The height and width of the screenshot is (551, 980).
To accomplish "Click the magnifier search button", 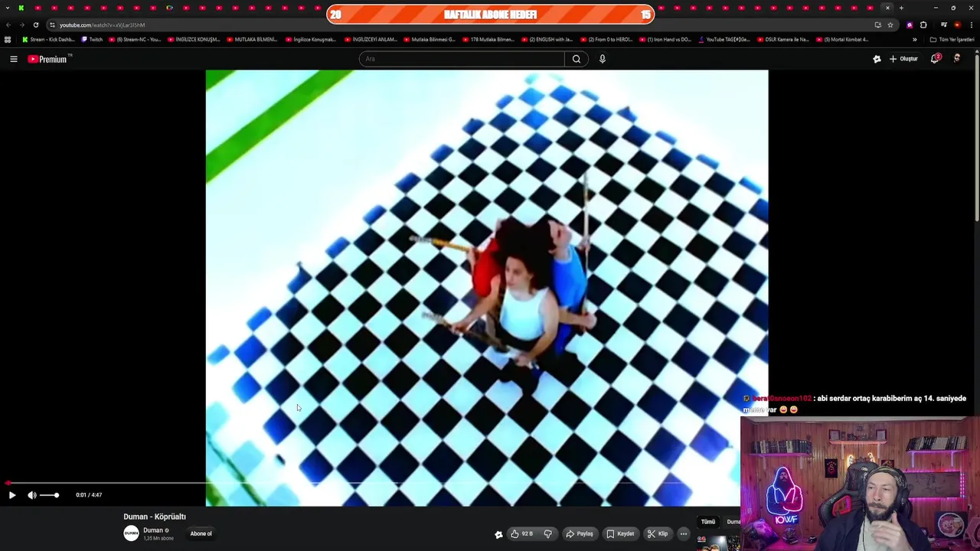I will (577, 59).
